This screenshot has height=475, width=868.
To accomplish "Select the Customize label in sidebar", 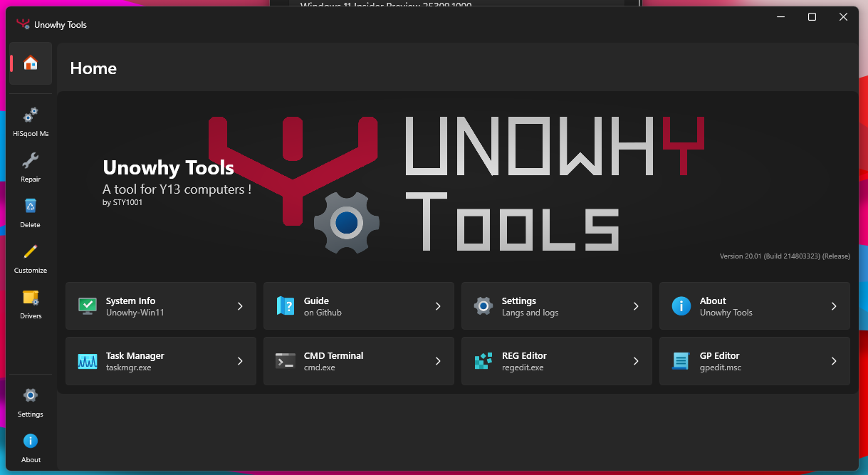I will pos(31,271).
